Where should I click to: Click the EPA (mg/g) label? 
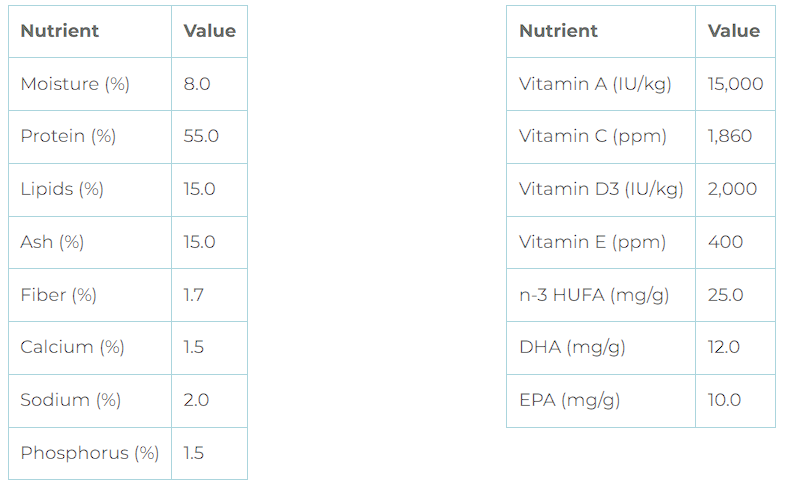point(569,400)
